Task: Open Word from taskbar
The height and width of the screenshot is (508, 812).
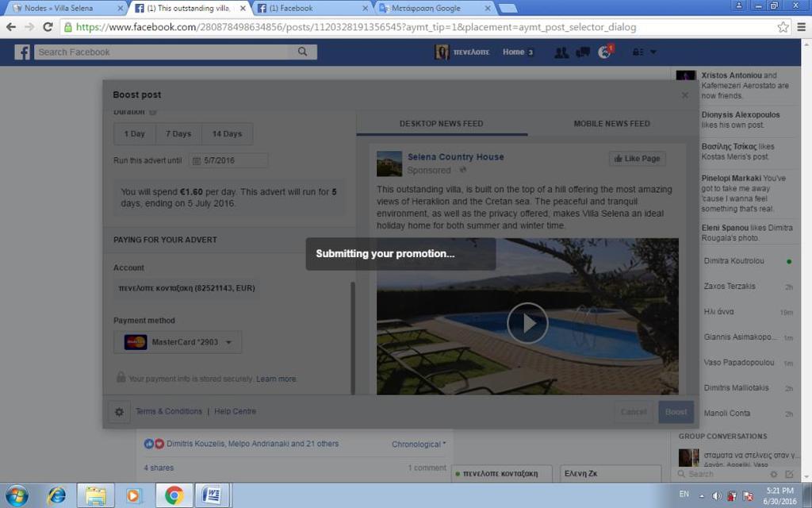Action: pos(212,496)
